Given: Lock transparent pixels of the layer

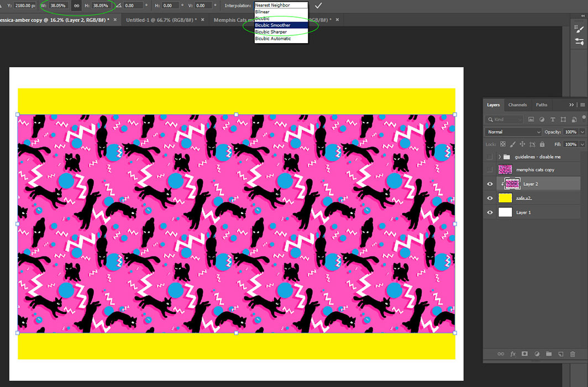Looking at the screenshot, I should point(503,144).
